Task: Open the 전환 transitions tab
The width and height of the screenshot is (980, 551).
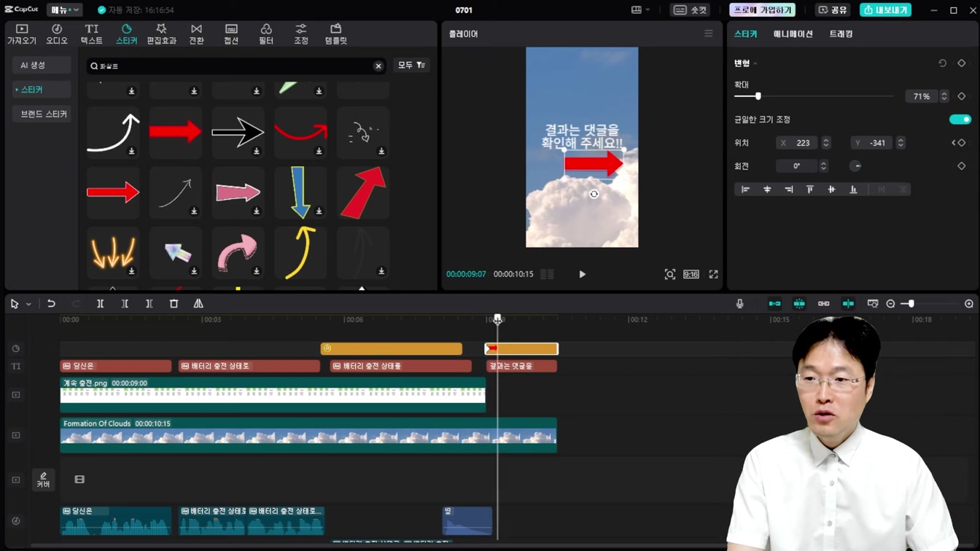Action: coord(196,34)
